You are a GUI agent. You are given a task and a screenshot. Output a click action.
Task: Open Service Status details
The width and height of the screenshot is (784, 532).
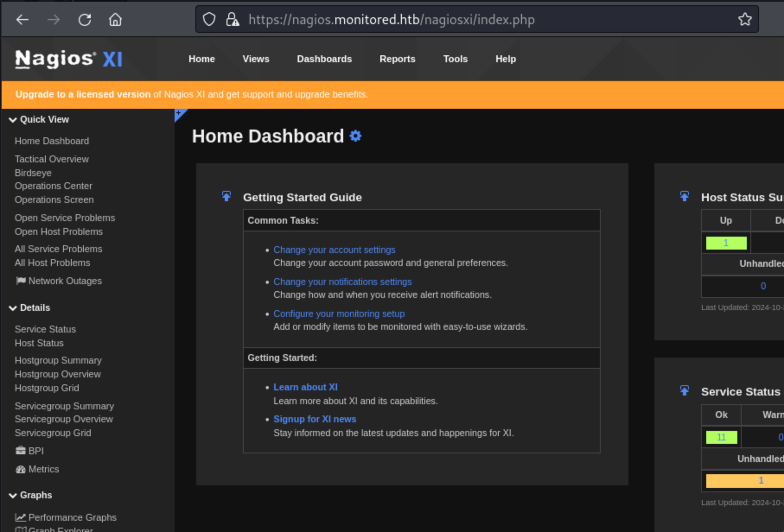[45, 329]
